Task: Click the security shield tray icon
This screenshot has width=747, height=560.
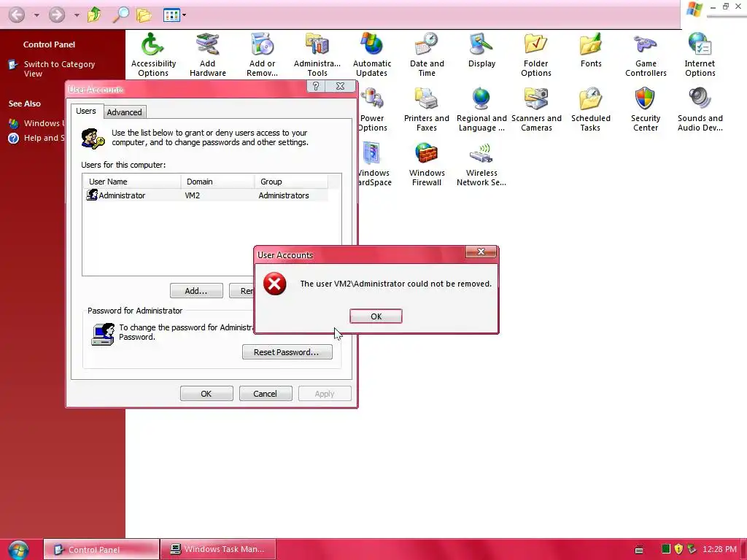Action: pos(678,549)
